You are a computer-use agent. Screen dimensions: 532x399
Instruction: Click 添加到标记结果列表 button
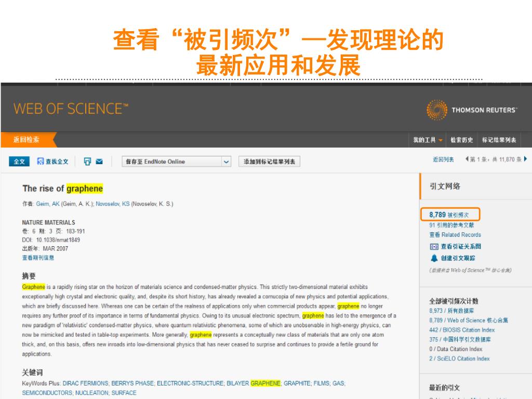[x=269, y=162]
